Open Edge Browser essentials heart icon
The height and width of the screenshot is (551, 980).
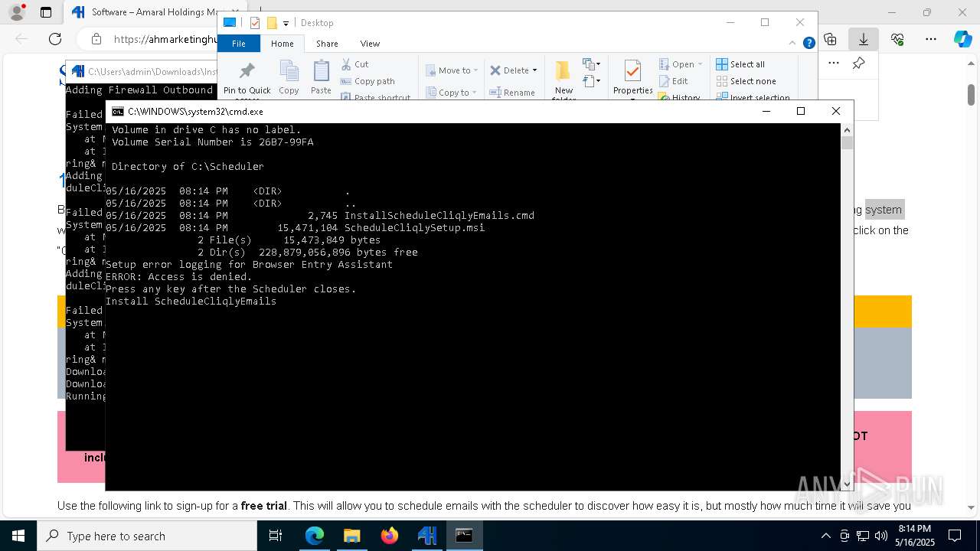[897, 39]
